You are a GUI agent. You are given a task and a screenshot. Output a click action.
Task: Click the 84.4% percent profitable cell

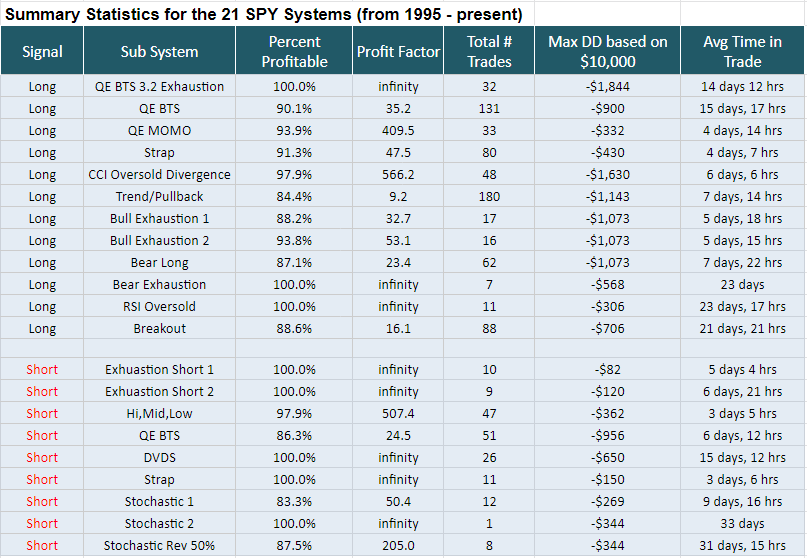(x=294, y=196)
